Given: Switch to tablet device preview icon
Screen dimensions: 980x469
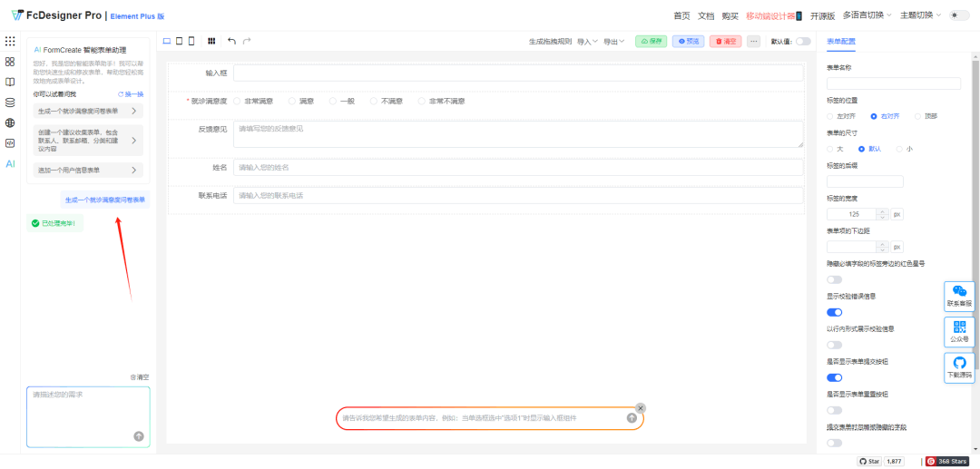Looking at the screenshot, I should click(x=180, y=41).
